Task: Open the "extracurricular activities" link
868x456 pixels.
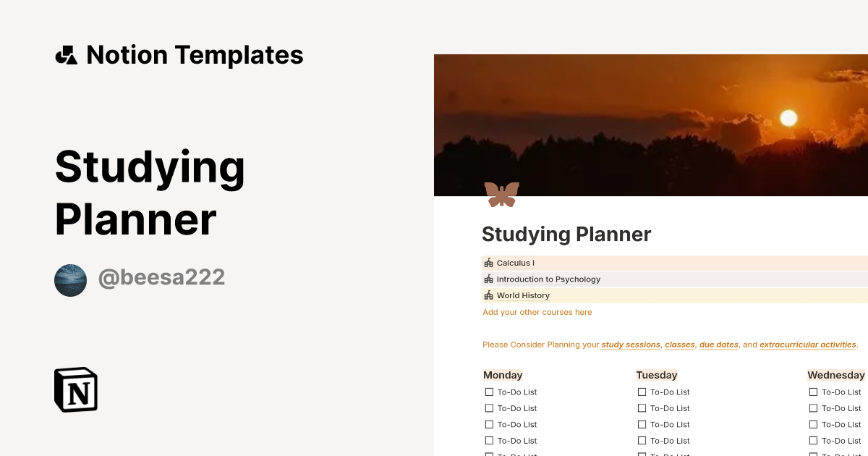Action: pyautogui.click(x=807, y=345)
